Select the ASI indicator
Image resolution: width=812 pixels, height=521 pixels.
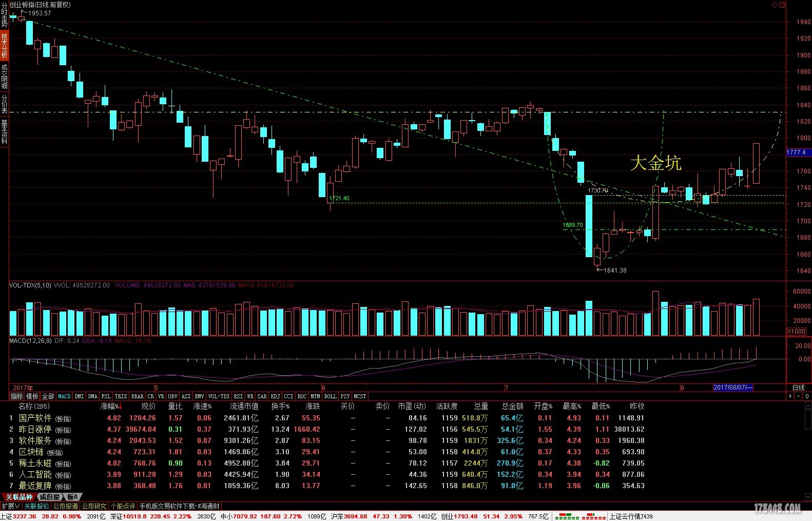coord(186,396)
